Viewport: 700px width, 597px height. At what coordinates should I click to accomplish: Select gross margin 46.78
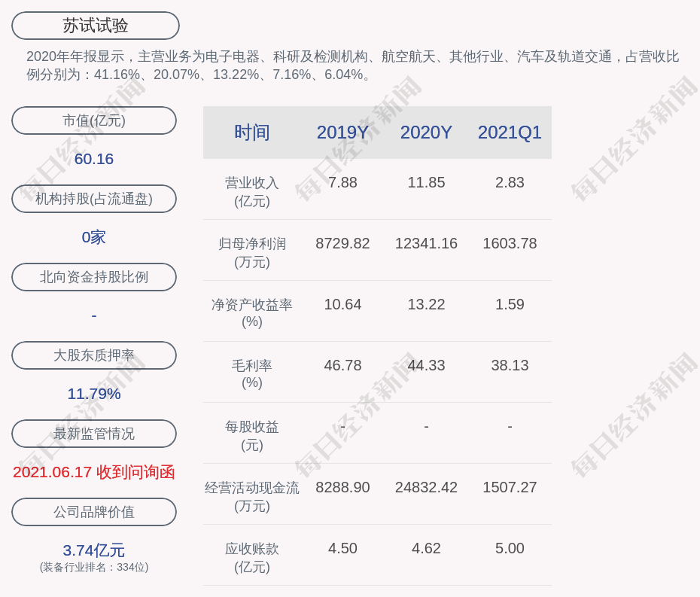pos(343,365)
